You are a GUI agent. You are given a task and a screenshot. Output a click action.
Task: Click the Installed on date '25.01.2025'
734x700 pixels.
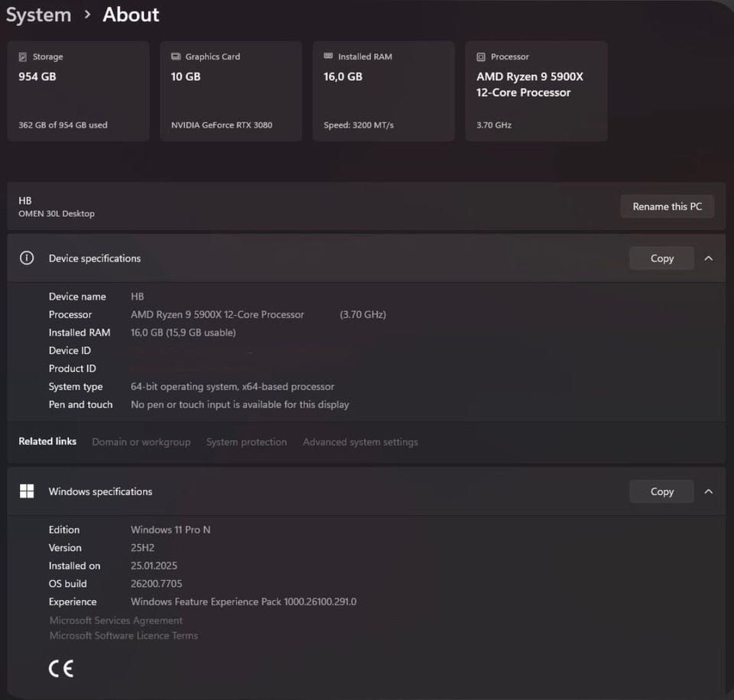[x=154, y=566]
